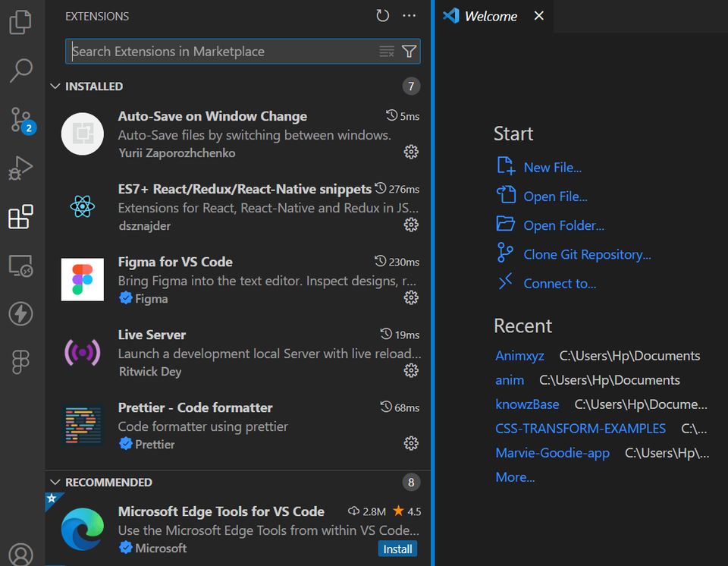Refresh the extensions list

point(383,16)
